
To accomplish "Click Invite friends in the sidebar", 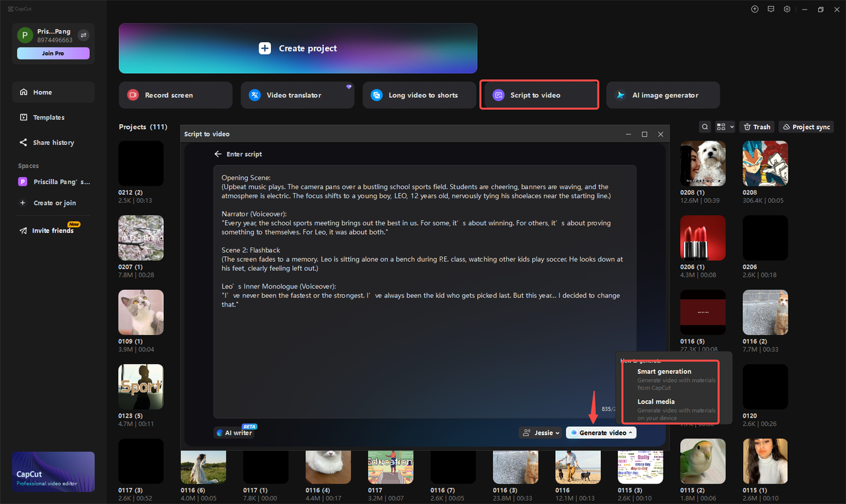I will tap(54, 231).
